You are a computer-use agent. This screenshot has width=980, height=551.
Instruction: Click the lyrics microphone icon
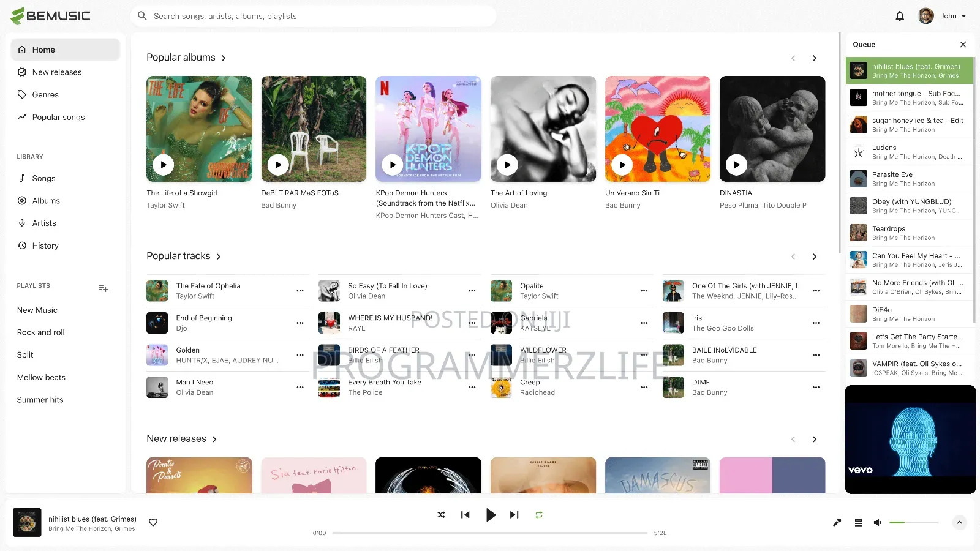click(x=837, y=522)
